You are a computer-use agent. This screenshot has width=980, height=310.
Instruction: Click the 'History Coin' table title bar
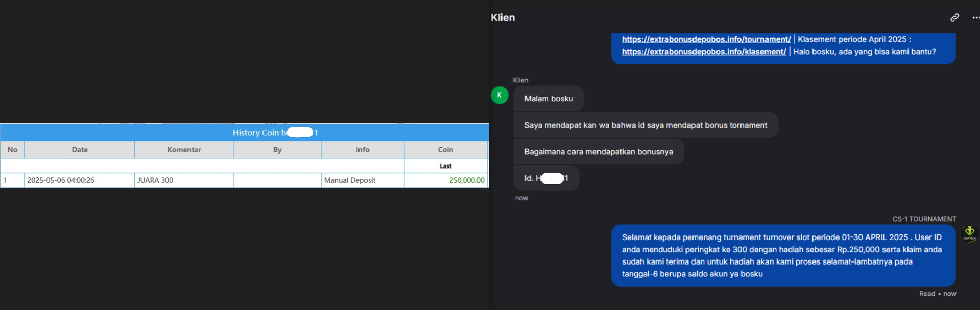click(244, 133)
